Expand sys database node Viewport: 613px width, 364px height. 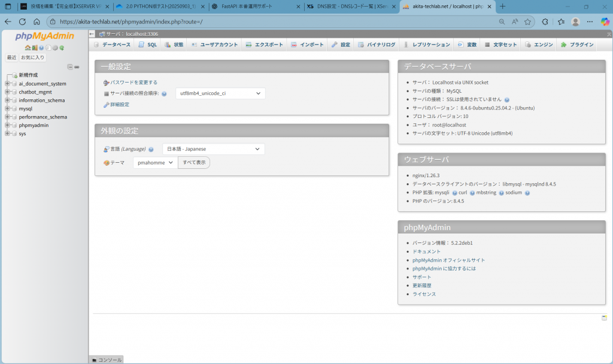7,134
